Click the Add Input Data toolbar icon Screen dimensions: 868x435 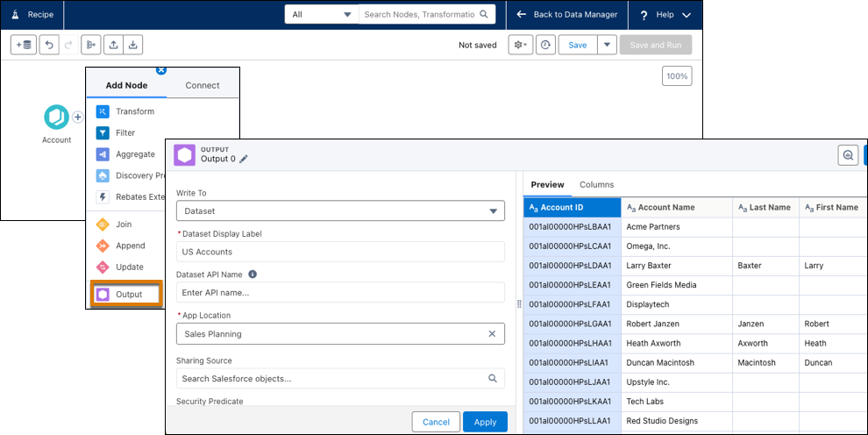click(x=24, y=45)
